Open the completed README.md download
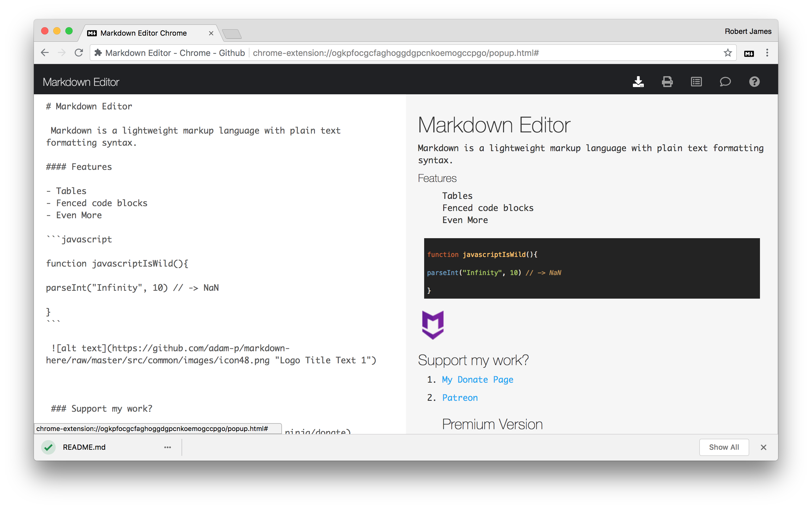 click(84, 447)
